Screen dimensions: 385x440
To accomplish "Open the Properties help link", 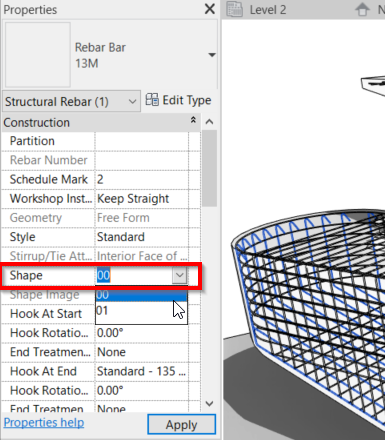I will [x=44, y=423].
